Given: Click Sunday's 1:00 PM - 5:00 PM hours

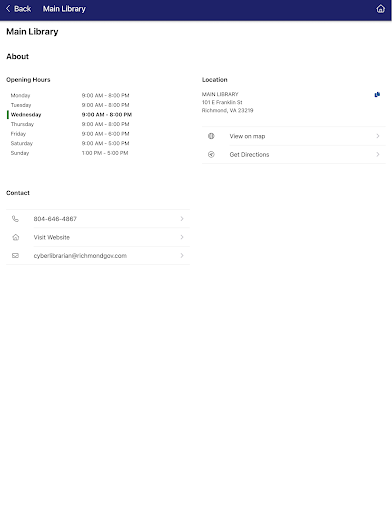Looking at the screenshot, I should point(105,153).
